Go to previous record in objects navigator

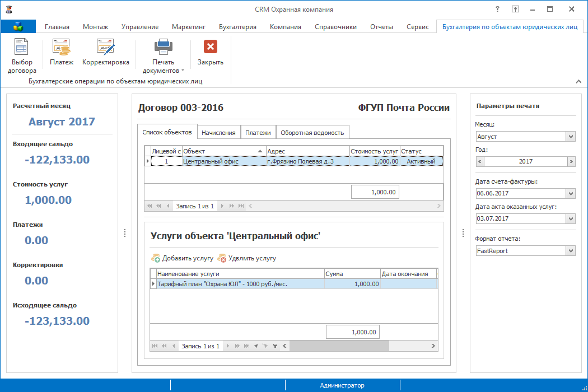tap(168, 206)
